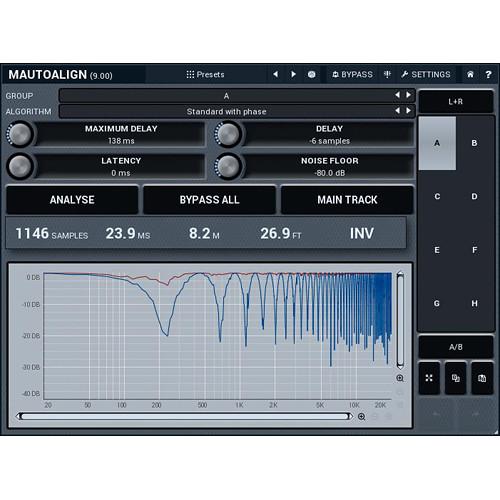Load the previous preset arrow
This screenshot has width=500, height=500.
click(x=276, y=74)
